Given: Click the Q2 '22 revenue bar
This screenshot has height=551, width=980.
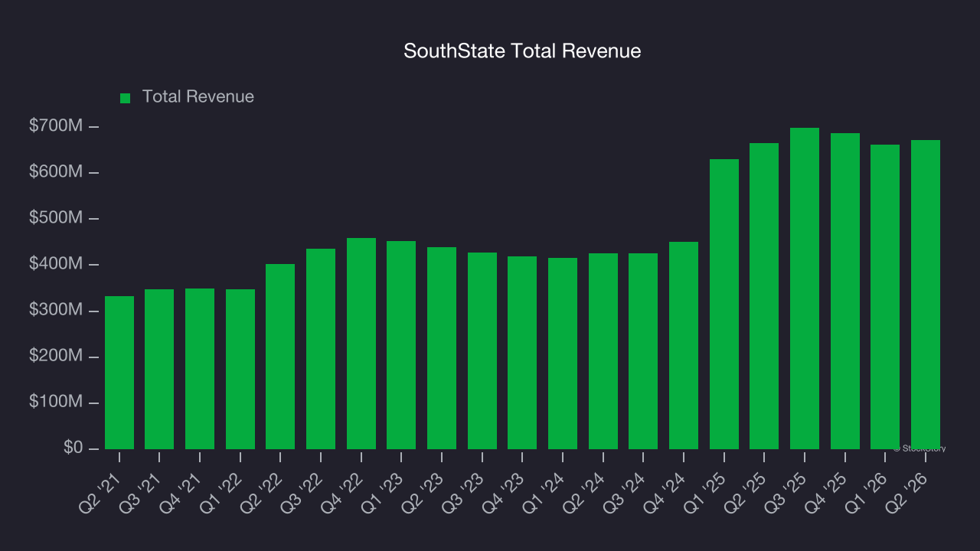Looking at the screenshot, I should (280, 357).
